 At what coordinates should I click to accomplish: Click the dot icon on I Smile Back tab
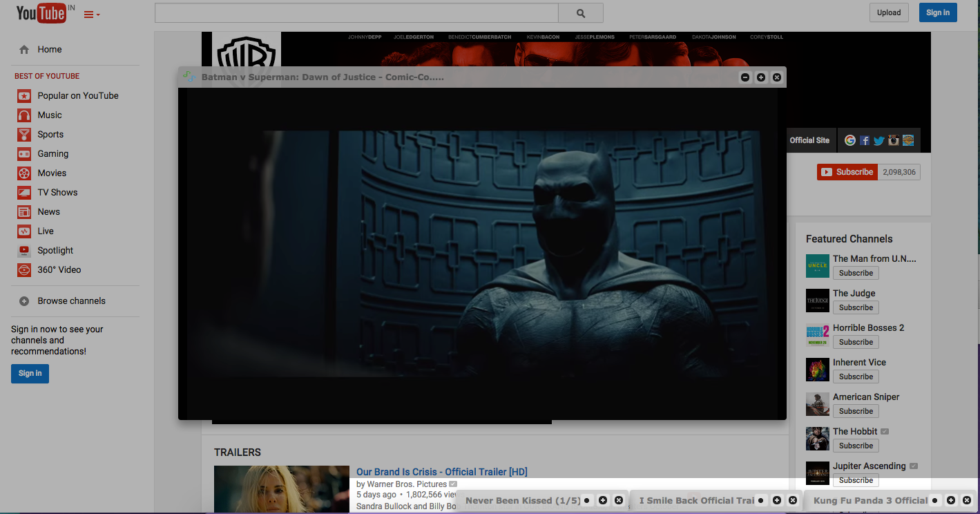[x=761, y=500]
